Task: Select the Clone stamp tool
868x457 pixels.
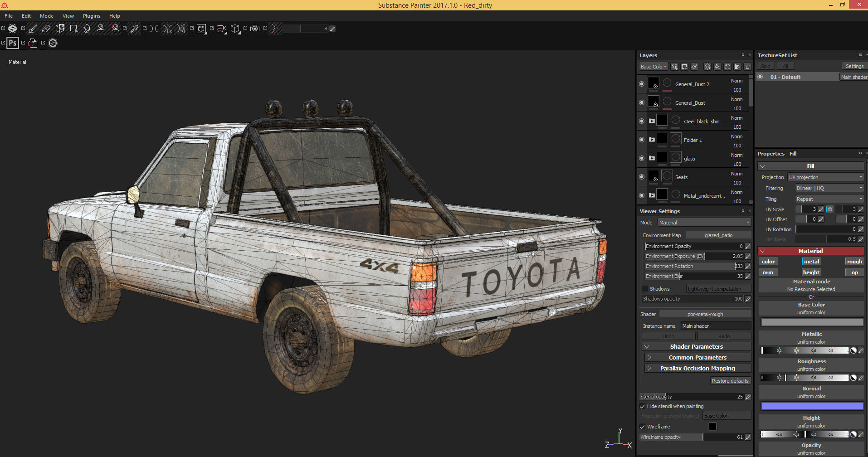Action: point(101,29)
